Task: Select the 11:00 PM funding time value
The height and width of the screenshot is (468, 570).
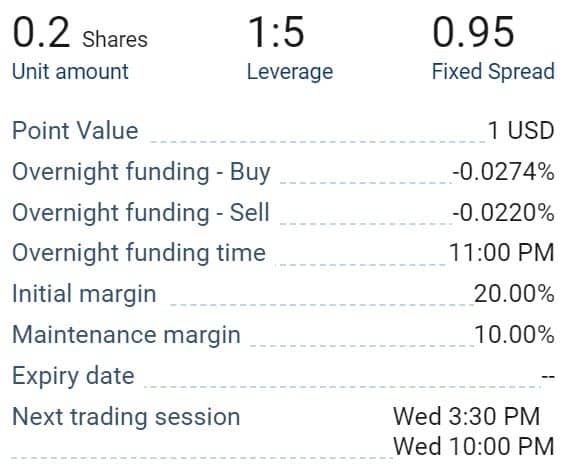Action: click(x=502, y=253)
